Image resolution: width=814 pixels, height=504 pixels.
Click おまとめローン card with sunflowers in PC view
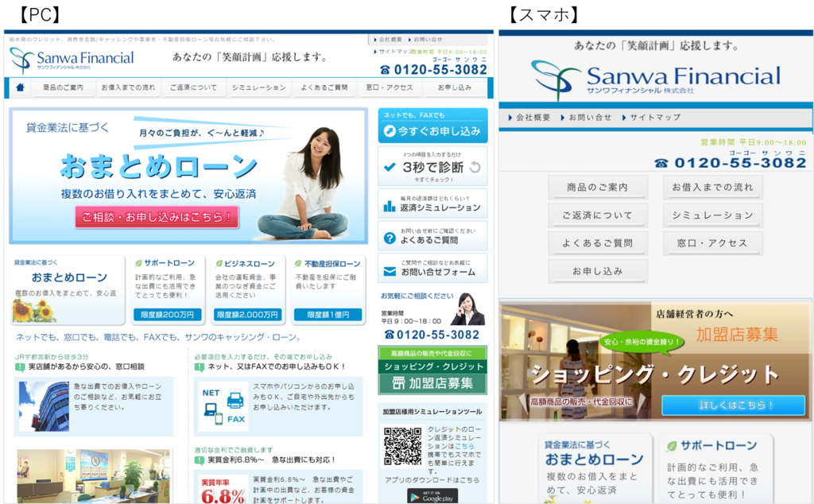click(68, 289)
